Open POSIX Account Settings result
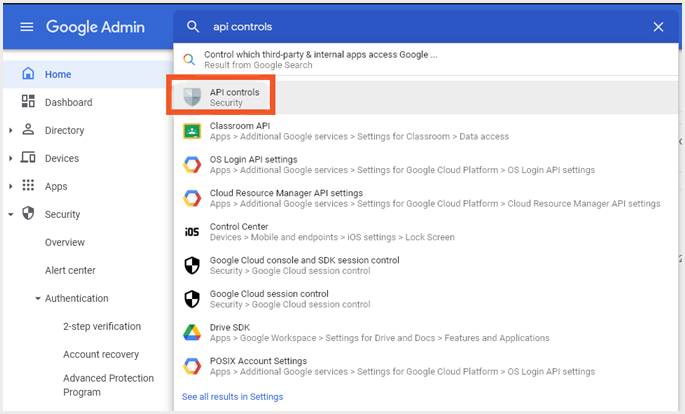 (426, 366)
